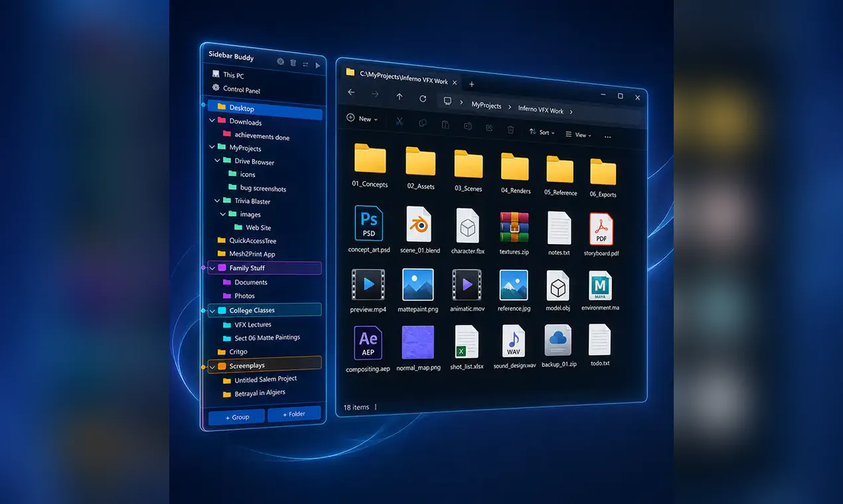Open the See more ellipsis menu
This screenshot has width=843, height=504.
(607, 137)
